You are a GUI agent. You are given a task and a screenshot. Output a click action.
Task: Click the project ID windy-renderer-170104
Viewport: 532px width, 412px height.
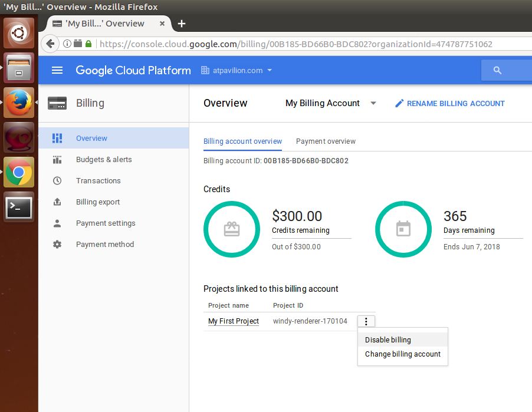coord(310,321)
